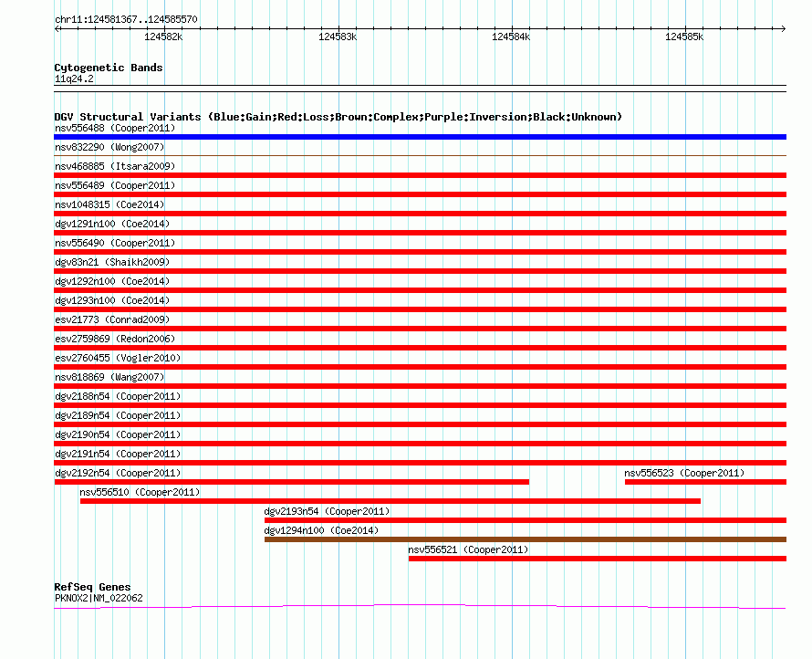
Task: Select esv2759869 (Redon2006) variant
Action: (115, 339)
